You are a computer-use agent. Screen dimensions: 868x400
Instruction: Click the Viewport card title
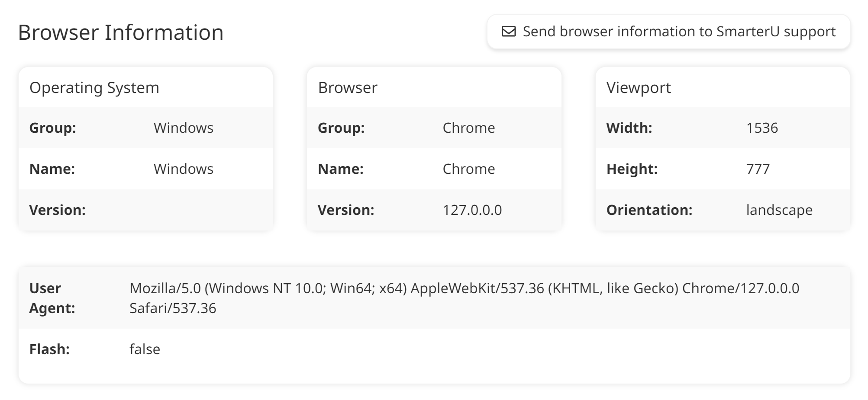coord(639,88)
